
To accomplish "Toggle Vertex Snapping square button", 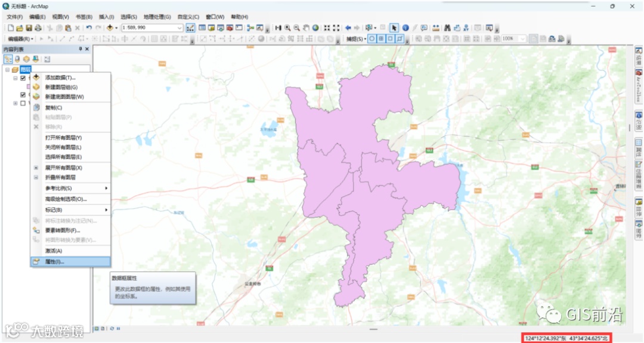I will [x=390, y=39].
